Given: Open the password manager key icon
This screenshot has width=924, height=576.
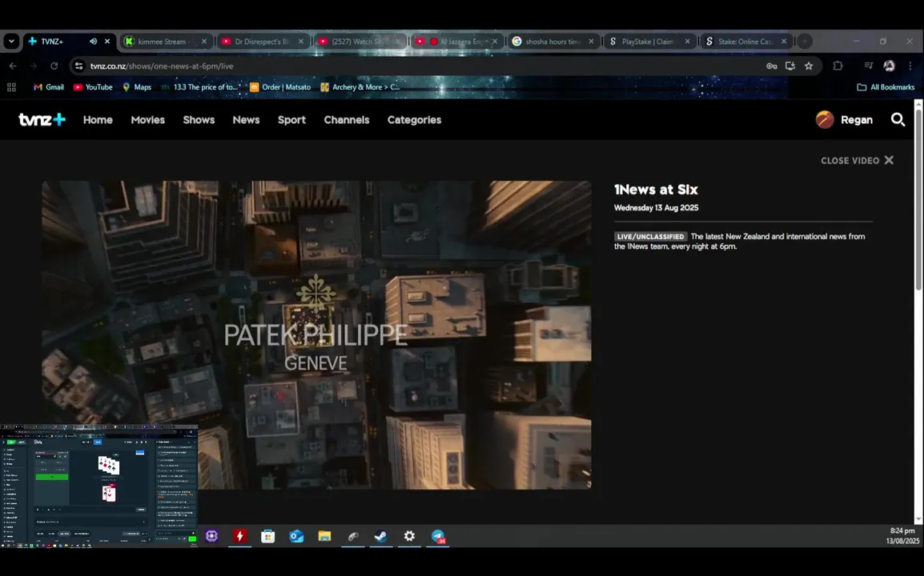Looking at the screenshot, I should 771,66.
